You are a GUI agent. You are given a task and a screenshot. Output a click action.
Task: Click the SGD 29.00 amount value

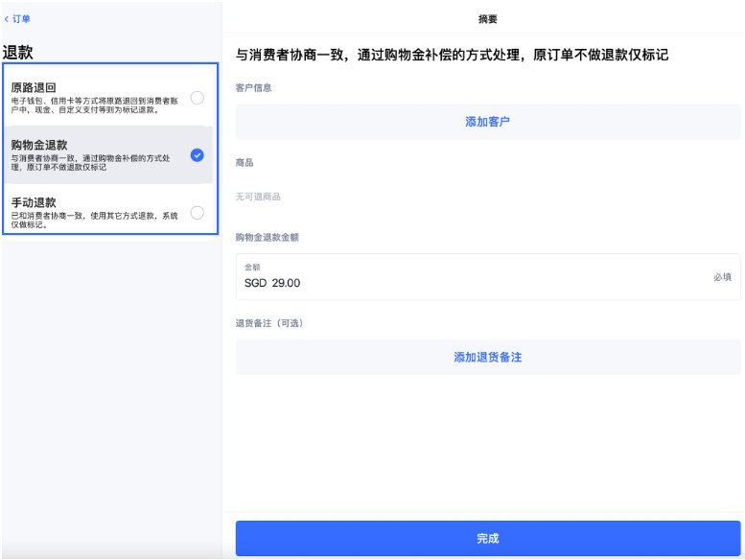click(272, 283)
